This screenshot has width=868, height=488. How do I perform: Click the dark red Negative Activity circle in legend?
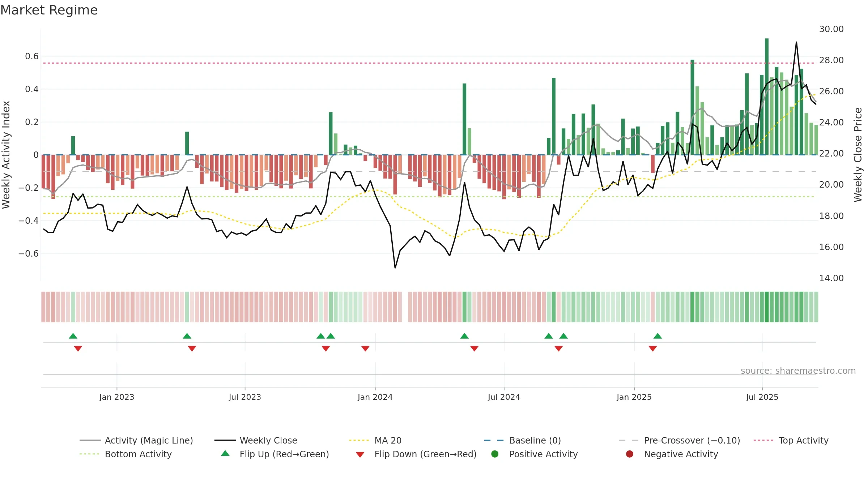coord(630,454)
